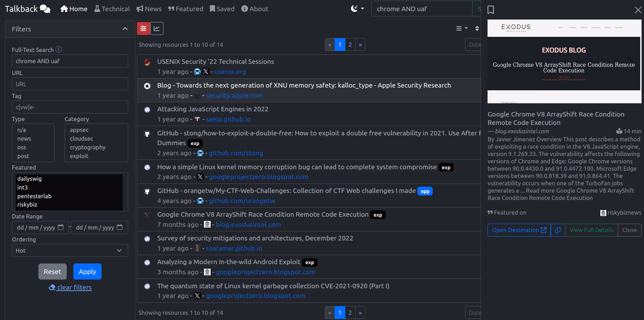
Task: Select 'exploit' in Category list
Action: click(x=79, y=156)
